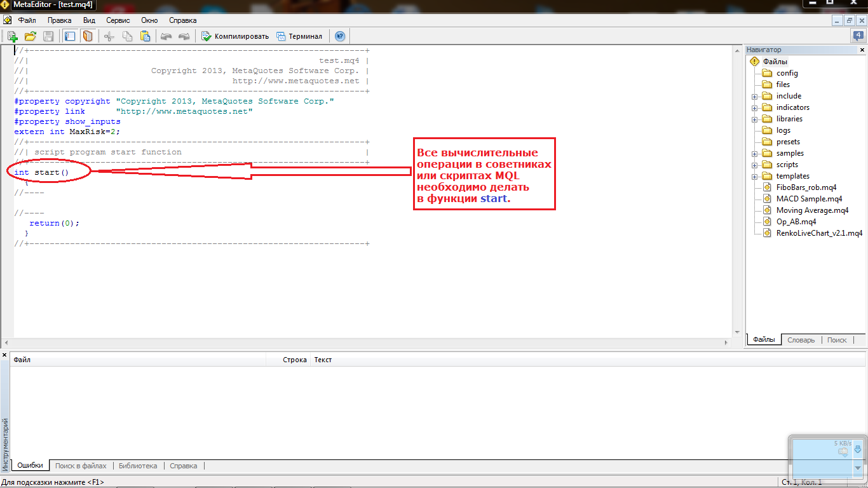Select the logs folder
The image size is (868, 488).
click(783, 130)
